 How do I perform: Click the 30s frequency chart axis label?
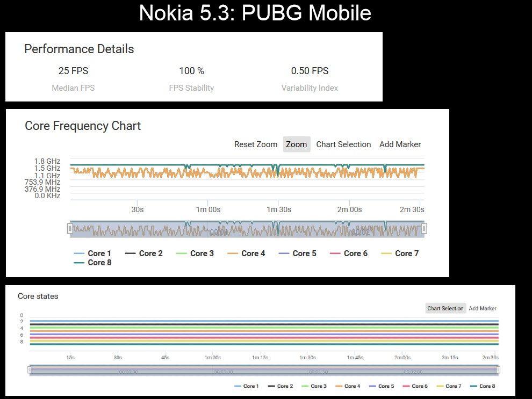(138, 209)
